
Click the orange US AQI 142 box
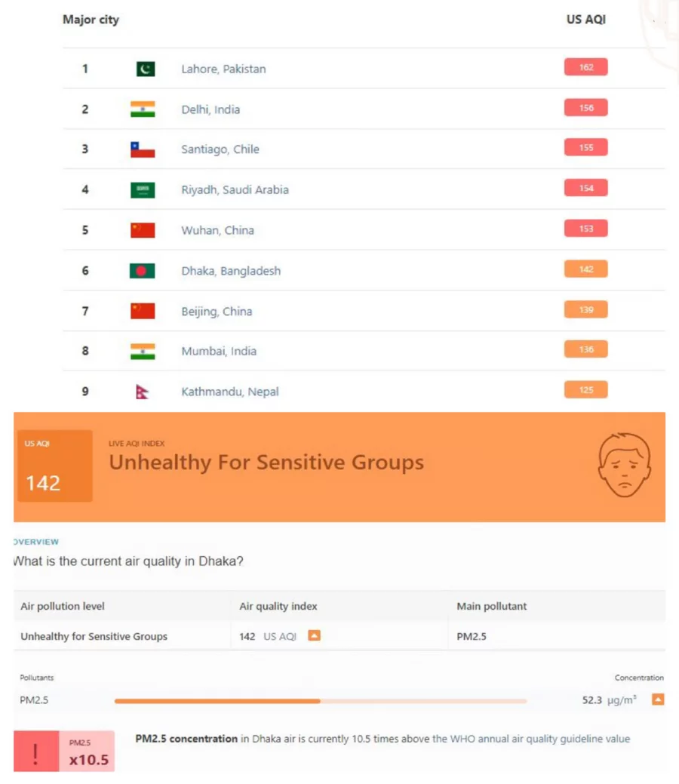[54, 466]
